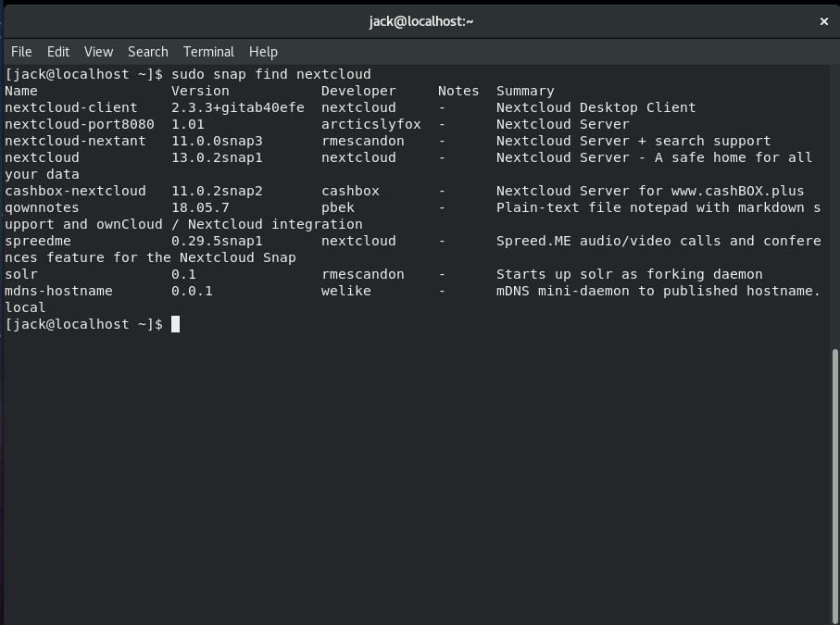The width and height of the screenshot is (840, 625).
Task: Click the mdns-hostname package name
Action: click(58, 291)
